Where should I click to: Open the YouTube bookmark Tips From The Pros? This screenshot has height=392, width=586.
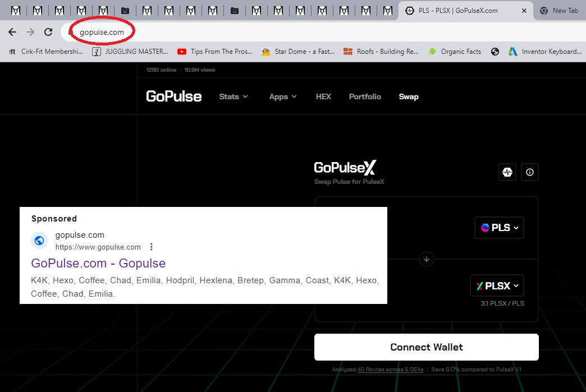click(215, 51)
